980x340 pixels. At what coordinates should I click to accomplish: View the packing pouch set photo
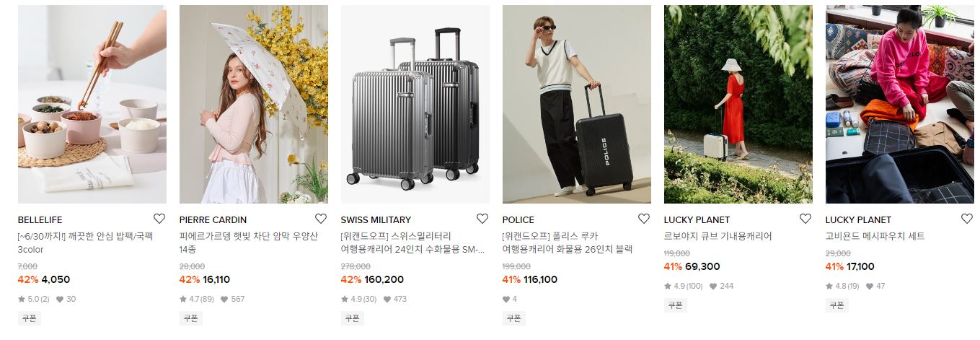point(900,105)
